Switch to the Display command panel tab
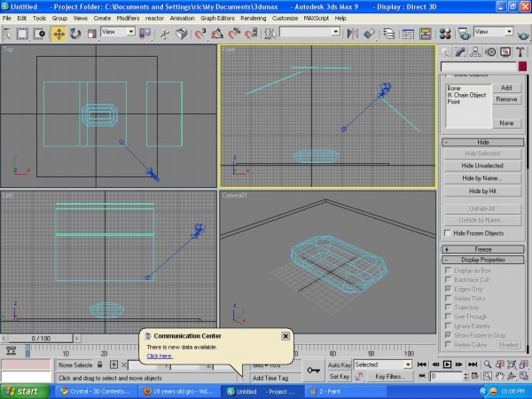532x399 pixels. point(505,52)
